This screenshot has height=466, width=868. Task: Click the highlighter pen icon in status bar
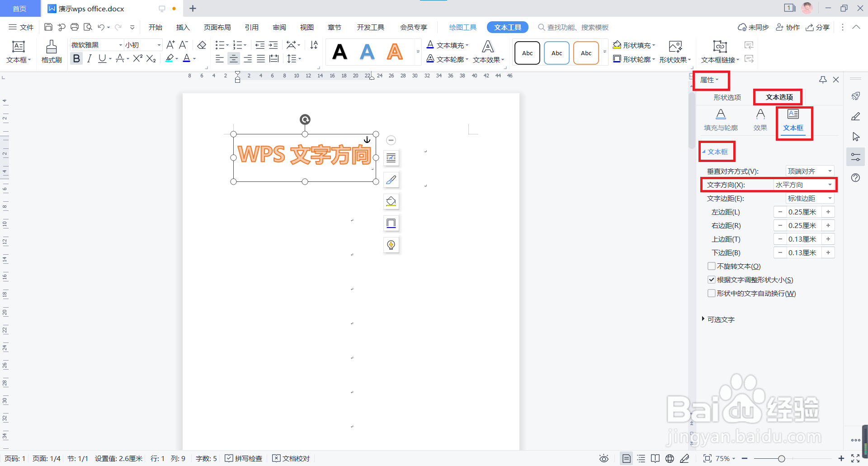pos(685,458)
